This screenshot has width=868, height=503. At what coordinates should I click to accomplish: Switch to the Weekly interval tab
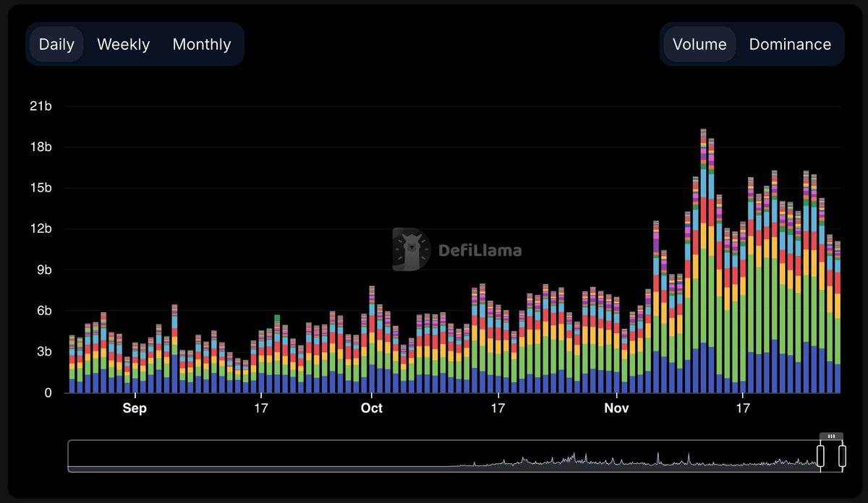[124, 44]
